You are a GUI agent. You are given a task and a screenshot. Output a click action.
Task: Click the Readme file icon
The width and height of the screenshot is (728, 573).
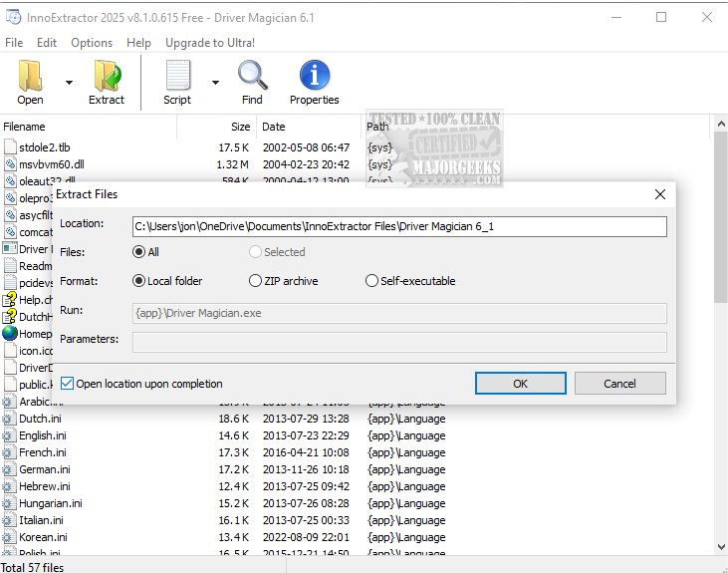pos(10,266)
